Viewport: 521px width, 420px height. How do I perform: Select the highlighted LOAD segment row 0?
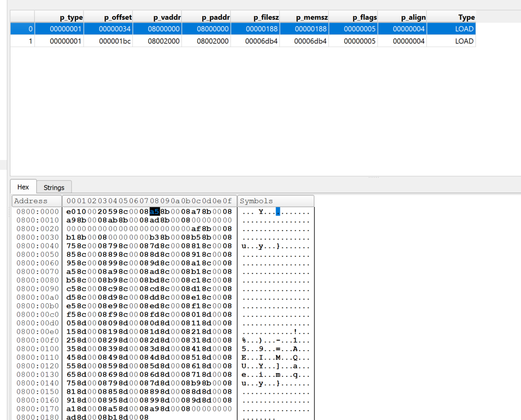click(x=184, y=28)
